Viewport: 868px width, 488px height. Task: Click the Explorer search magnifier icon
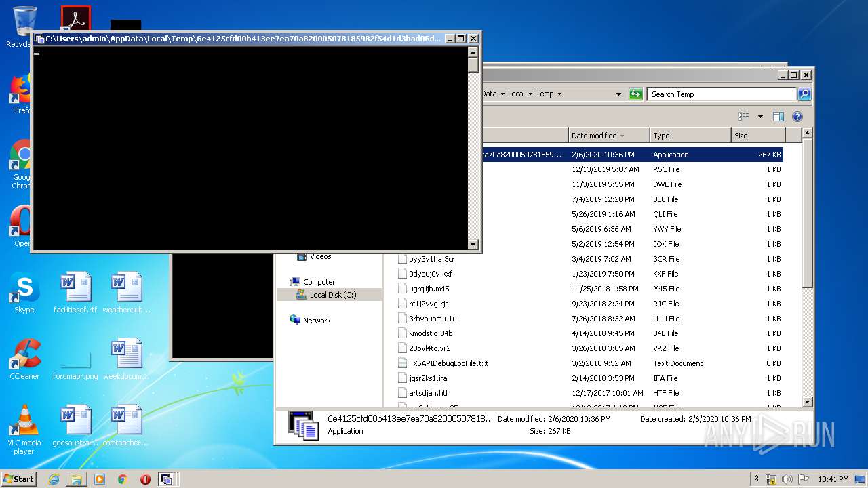coord(804,94)
